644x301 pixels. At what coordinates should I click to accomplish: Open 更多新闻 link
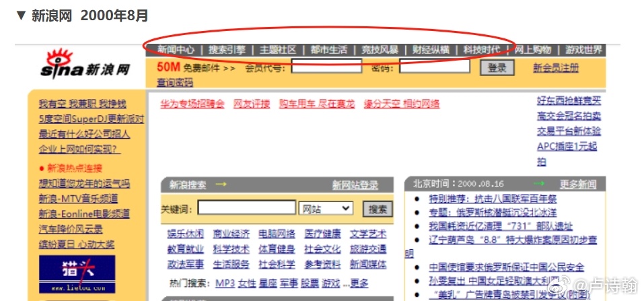click(x=578, y=184)
